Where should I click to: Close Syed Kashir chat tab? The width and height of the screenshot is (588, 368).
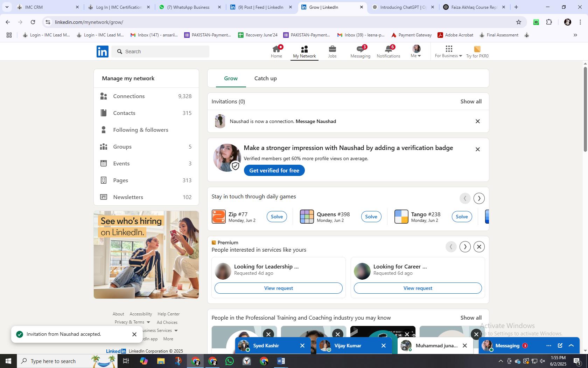coord(302,346)
